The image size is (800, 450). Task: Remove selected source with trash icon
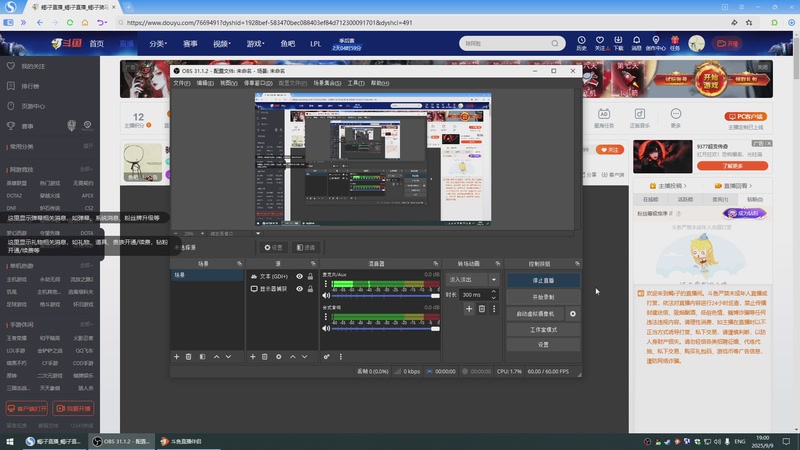[x=265, y=357]
